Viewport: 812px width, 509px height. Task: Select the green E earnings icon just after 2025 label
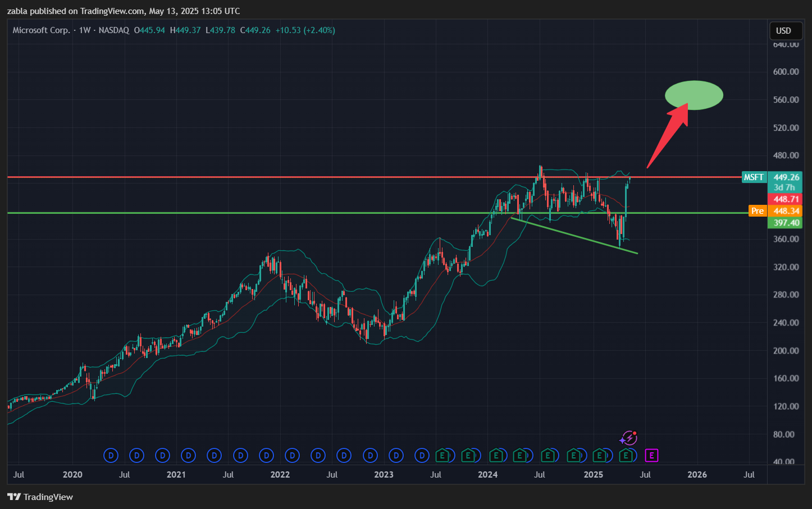pos(600,455)
